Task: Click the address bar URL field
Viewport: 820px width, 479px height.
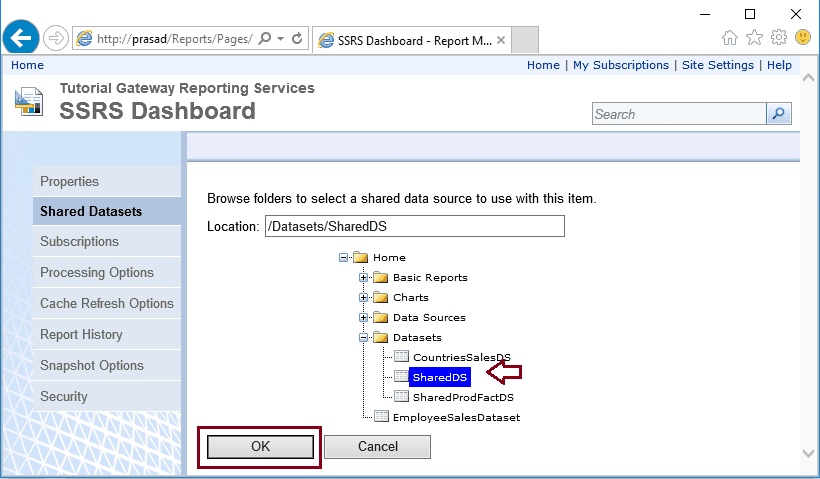Action: pos(175,39)
